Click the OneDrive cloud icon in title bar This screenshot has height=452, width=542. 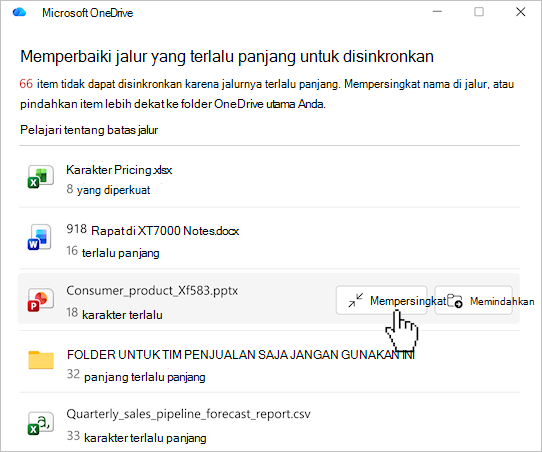click(19, 12)
